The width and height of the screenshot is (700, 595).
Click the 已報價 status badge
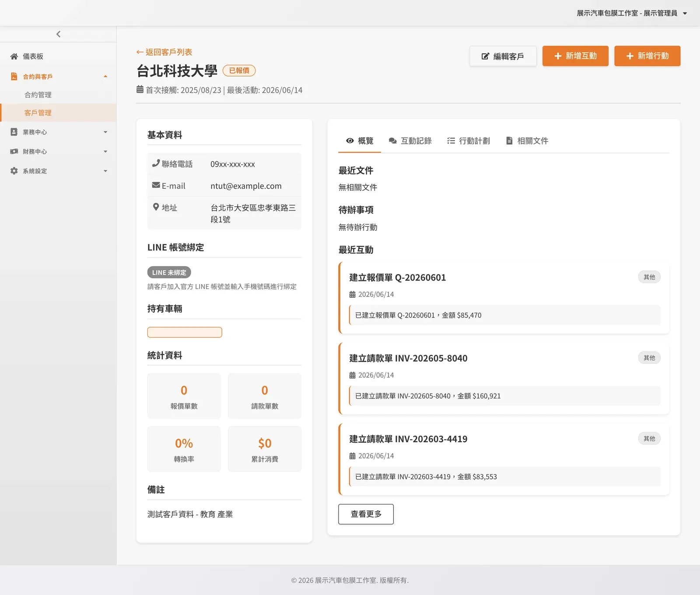239,70
